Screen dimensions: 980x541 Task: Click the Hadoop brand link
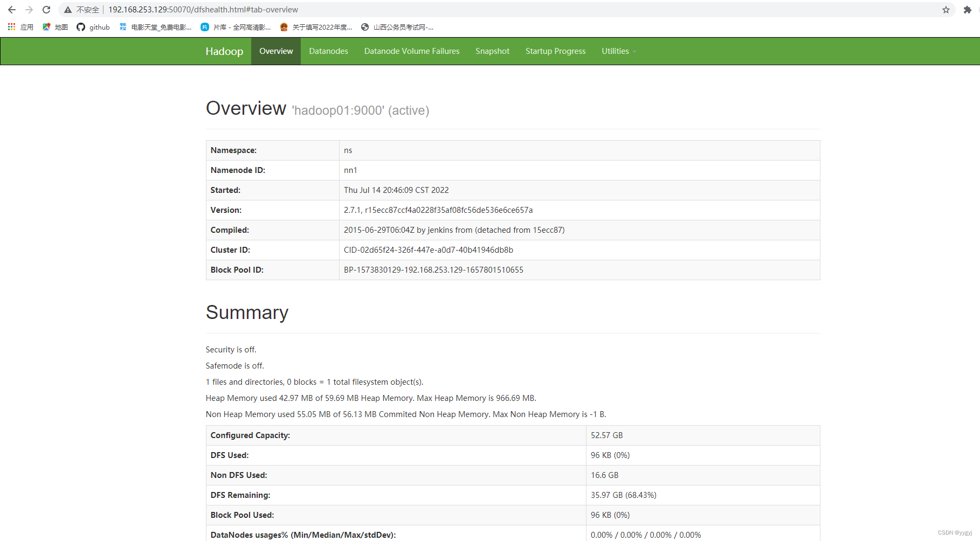[x=224, y=51]
